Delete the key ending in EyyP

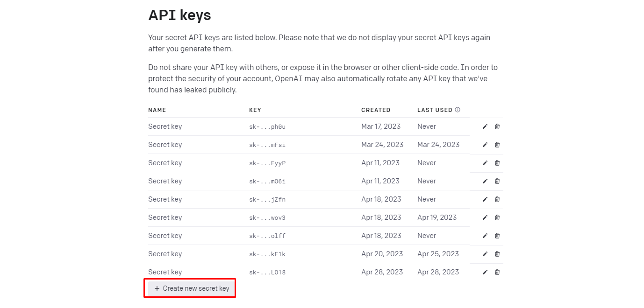click(x=497, y=163)
